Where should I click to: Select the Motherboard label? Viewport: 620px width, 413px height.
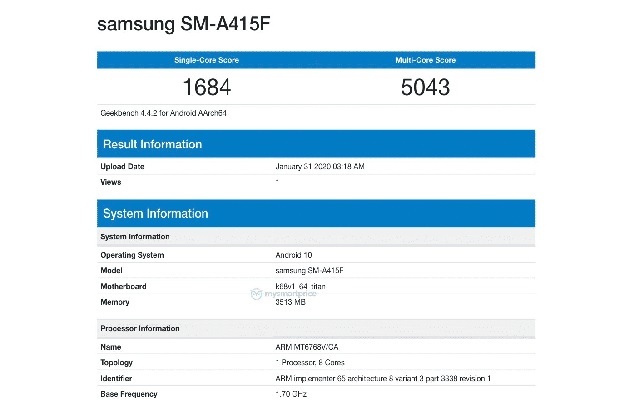pos(123,286)
